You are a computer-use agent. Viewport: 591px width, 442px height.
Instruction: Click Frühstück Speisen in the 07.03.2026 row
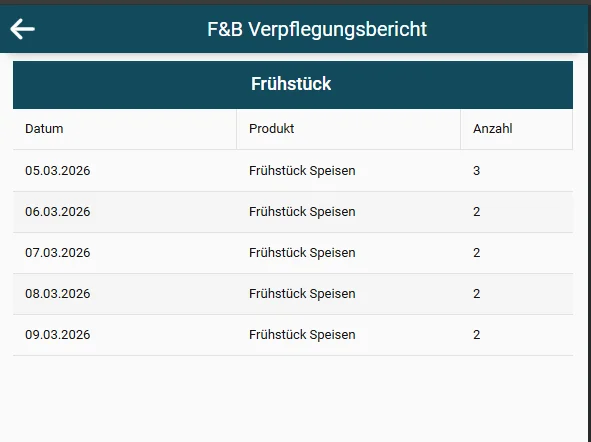tap(302, 252)
